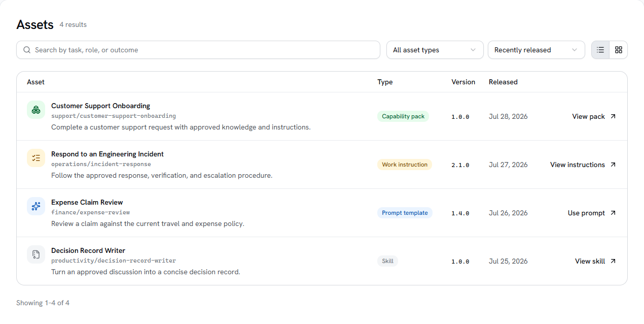644x324 pixels.
Task: Click version 2.1.0
Action: 460,165
